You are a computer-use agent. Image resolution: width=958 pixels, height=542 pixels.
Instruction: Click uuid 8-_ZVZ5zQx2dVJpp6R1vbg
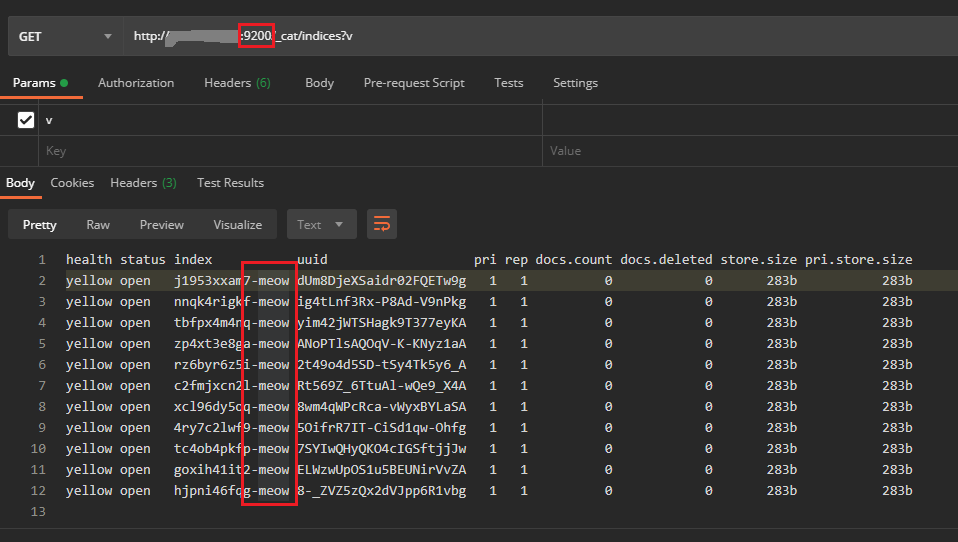382,491
